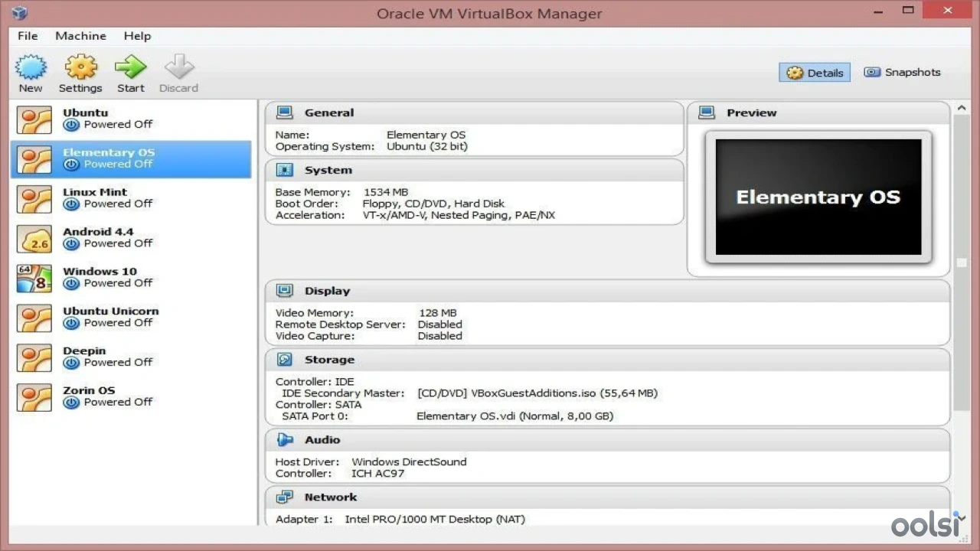Click the boot order Floppy, CD/DVD, Hard Disk
The width and height of the screenshot is (980, 551).
tap(433, 204)
